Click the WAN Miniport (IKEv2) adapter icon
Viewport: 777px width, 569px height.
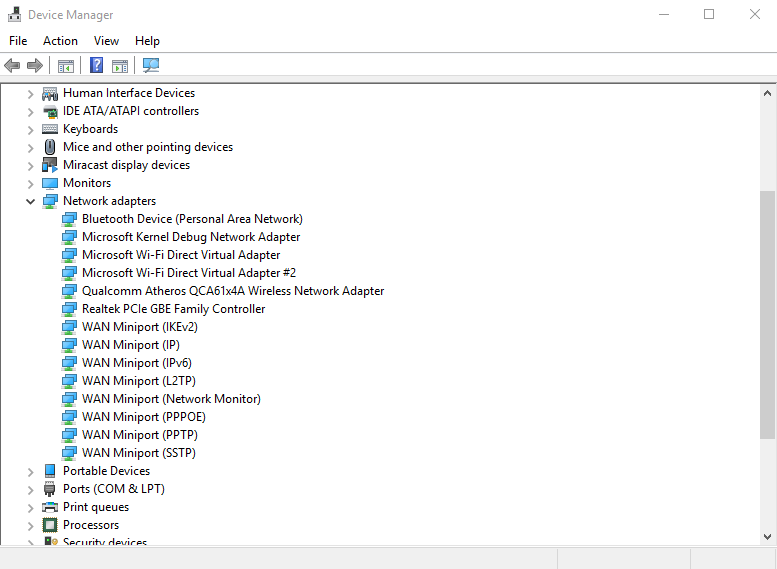point(69,327)
